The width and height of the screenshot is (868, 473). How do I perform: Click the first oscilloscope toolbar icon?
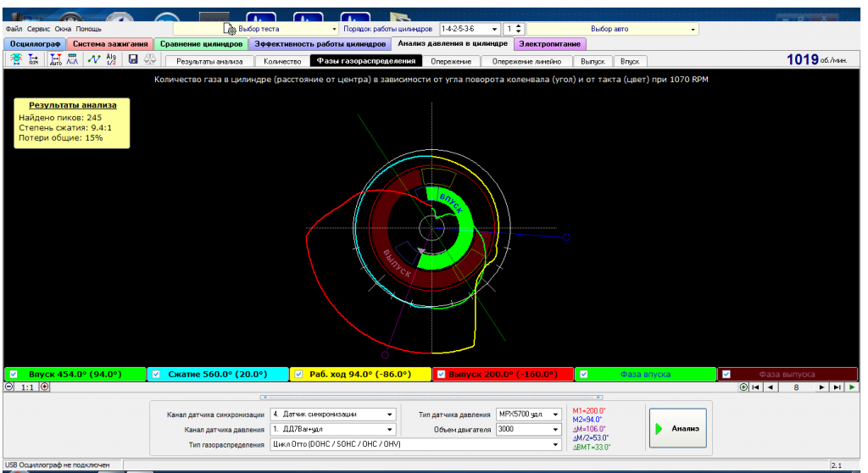click(15, 59)
